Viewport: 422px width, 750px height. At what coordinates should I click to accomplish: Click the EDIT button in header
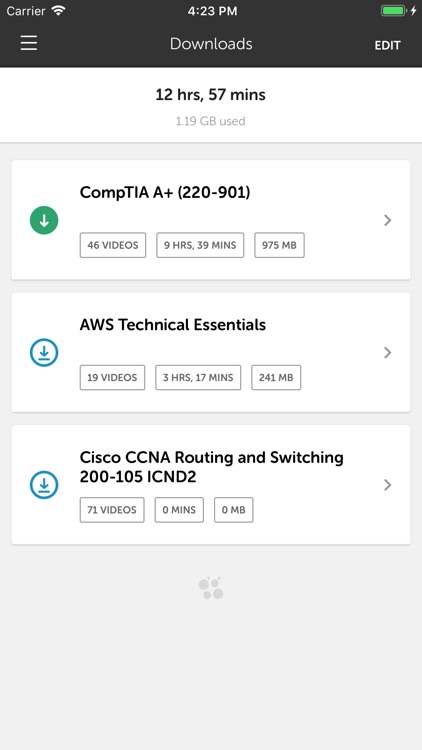point(387,45)
